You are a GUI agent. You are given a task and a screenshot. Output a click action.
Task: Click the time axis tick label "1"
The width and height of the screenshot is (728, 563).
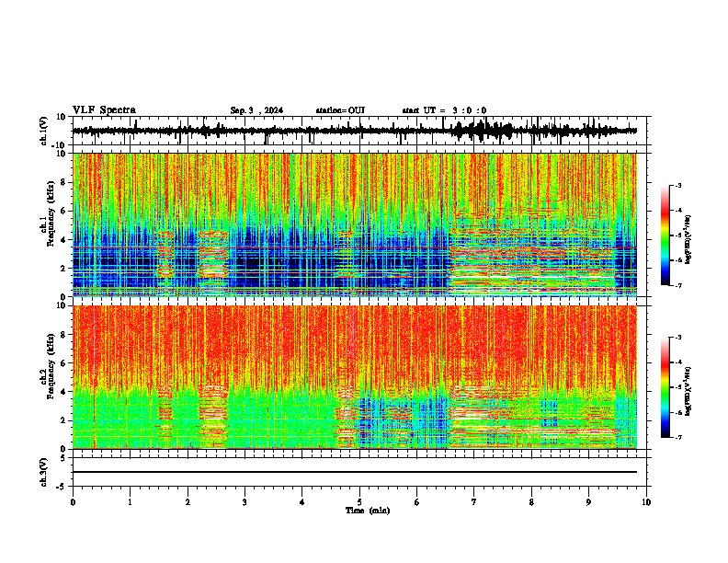pyautogui.click(x=130, y=502)
